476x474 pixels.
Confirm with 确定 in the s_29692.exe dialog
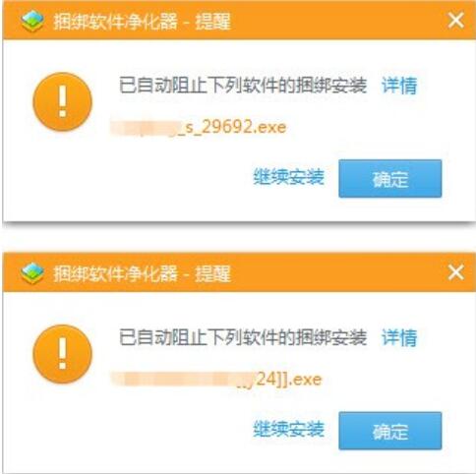(390, 179)
